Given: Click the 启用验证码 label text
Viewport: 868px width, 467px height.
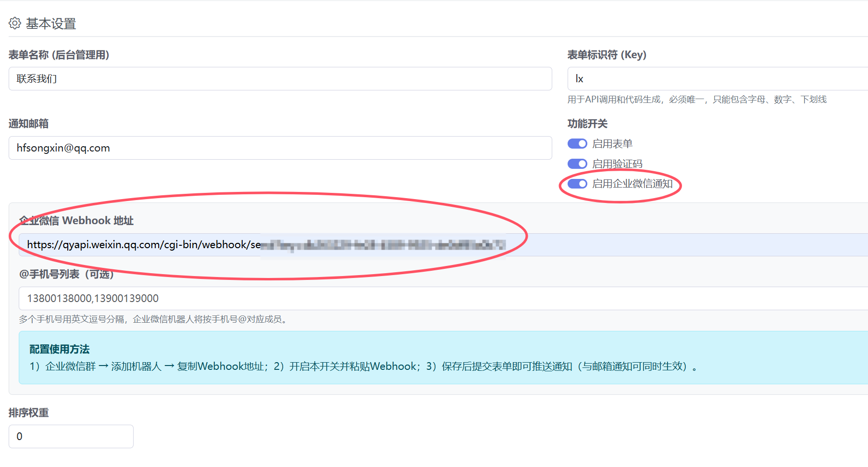Looking at the screenshot, I should coord(617,164).
